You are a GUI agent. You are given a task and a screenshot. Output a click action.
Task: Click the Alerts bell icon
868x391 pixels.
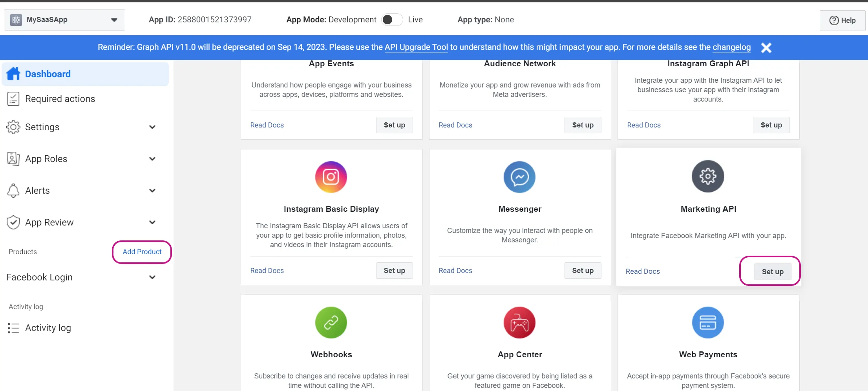[x=13, y=191]
